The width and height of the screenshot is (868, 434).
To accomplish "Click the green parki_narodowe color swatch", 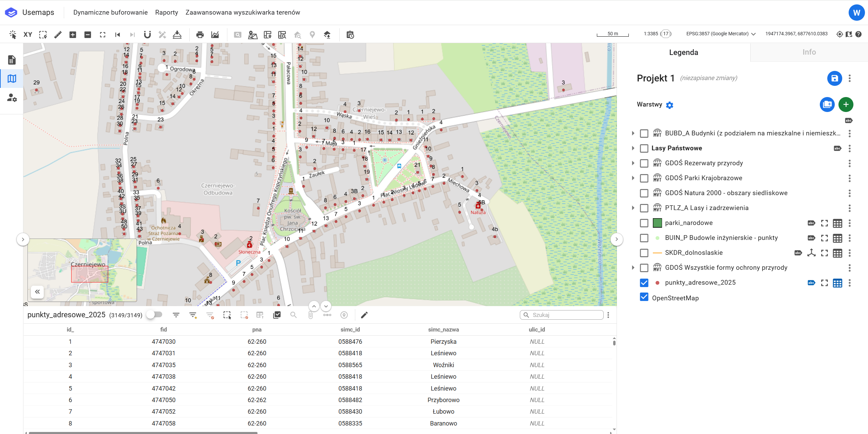I will coord(657,223).
